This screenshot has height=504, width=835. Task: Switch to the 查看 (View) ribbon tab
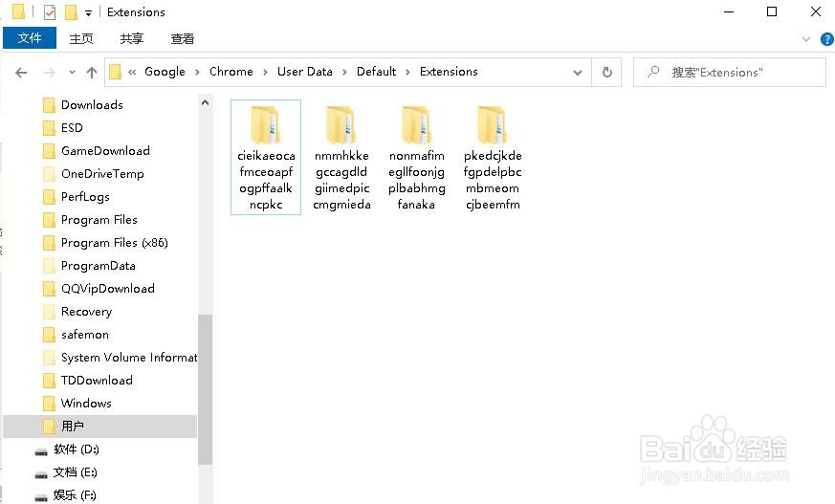tap(182, 38)
